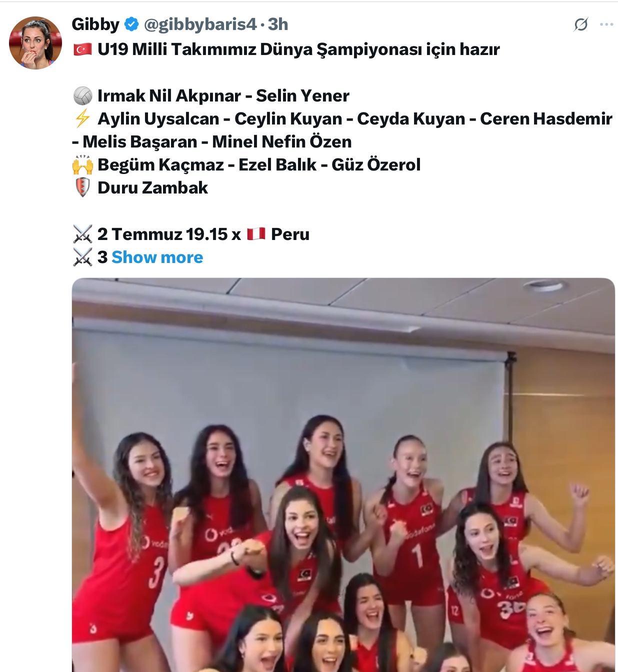Open the team video thumbnail
Viewport: 618px width, 672px height.
pyautogui.click(x=343, y=475)
